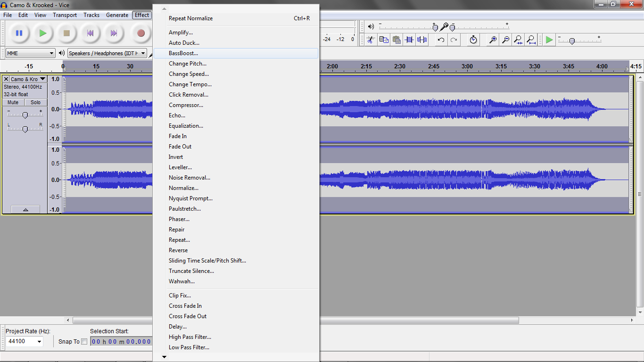
Task: Click the Paste clipboard icon
Action: (396, 40)
